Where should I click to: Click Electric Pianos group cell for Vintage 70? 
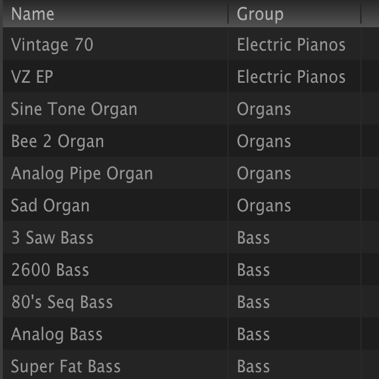point(291,45)
